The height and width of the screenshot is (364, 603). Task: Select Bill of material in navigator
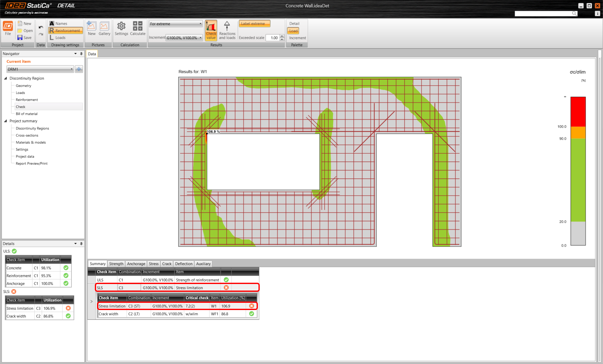pos(27,114)
